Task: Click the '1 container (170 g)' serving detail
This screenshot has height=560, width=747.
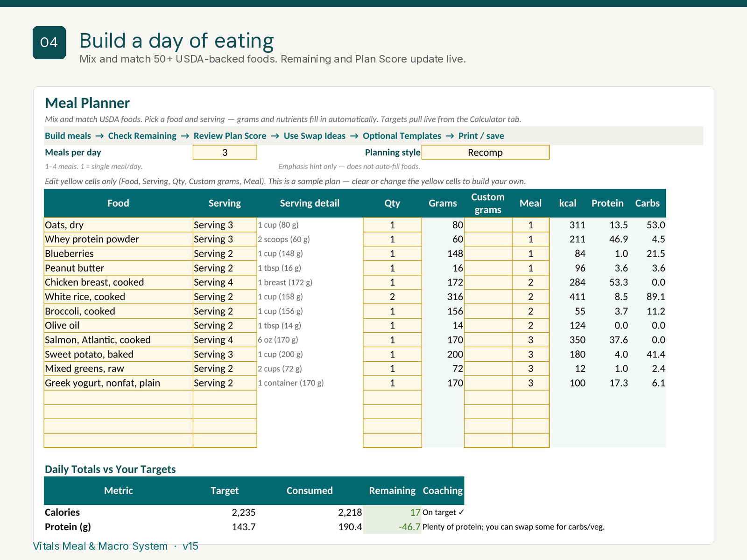Action: pos(291,383)
